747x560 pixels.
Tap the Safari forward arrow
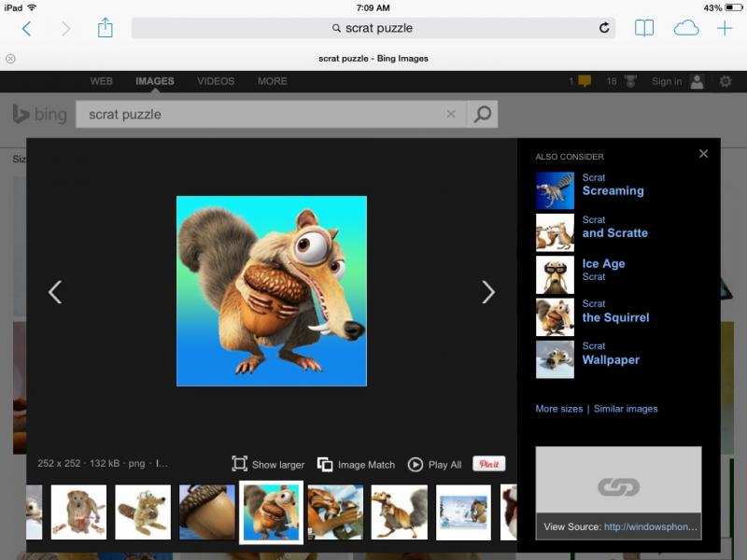pyautogui.click(x=65, y=29)
